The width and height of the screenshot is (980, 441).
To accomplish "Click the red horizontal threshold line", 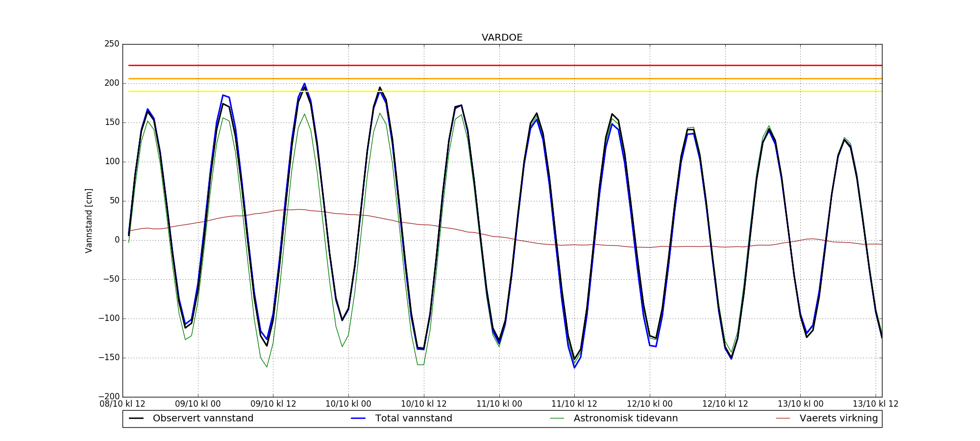I will coord(490,65).
